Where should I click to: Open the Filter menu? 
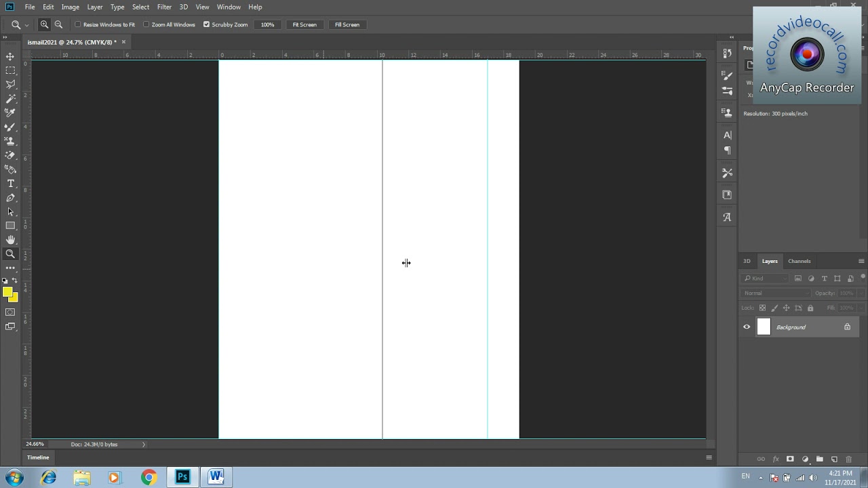pyautogui.click(x=164, y=7)
